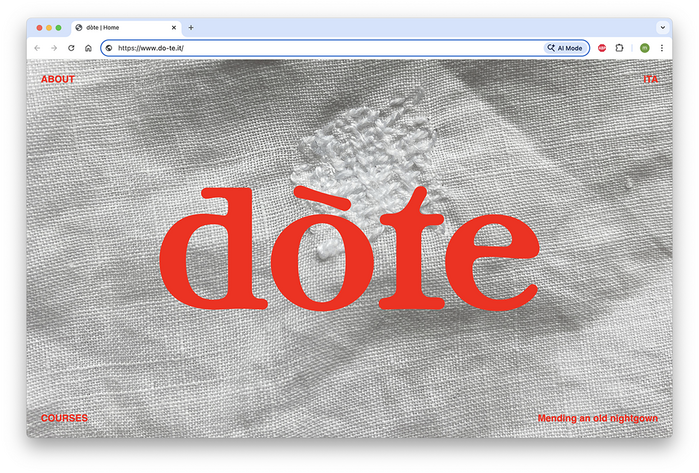
Task: Click the large dòte logo
Action: (x=349, y=250)
